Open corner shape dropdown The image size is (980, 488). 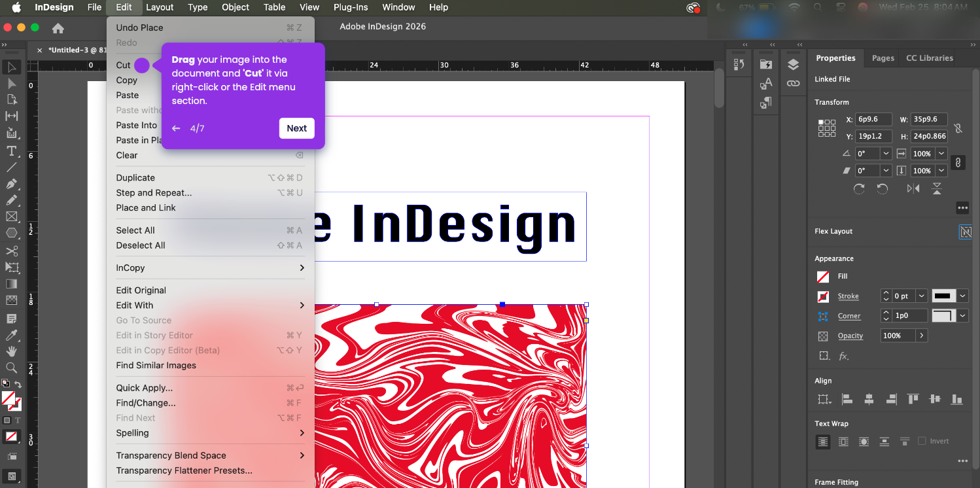pos(962,316)
